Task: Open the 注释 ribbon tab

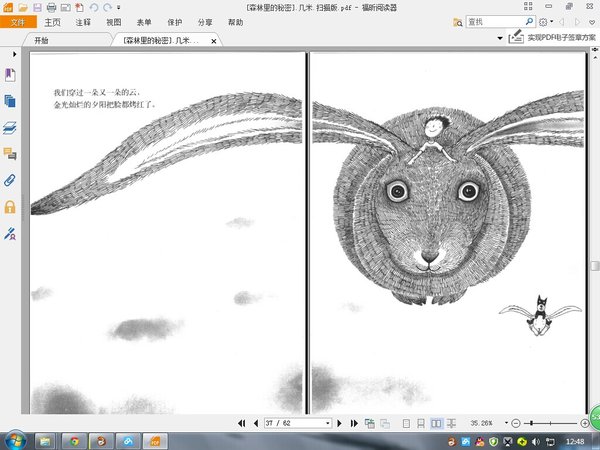Action: 81,21
